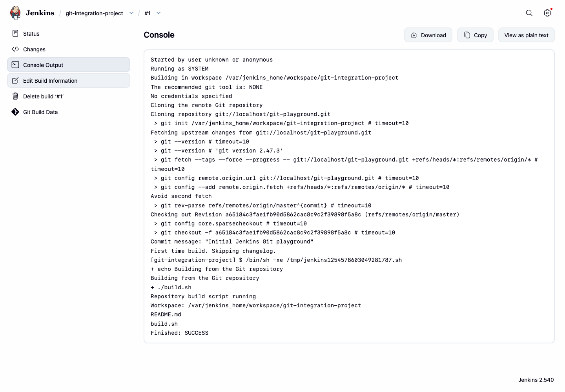The width and height of the screenshot is (565, 392).
Task: Go to the git-integration-project breadcrumb link
Action: click(x=94, y=13)
